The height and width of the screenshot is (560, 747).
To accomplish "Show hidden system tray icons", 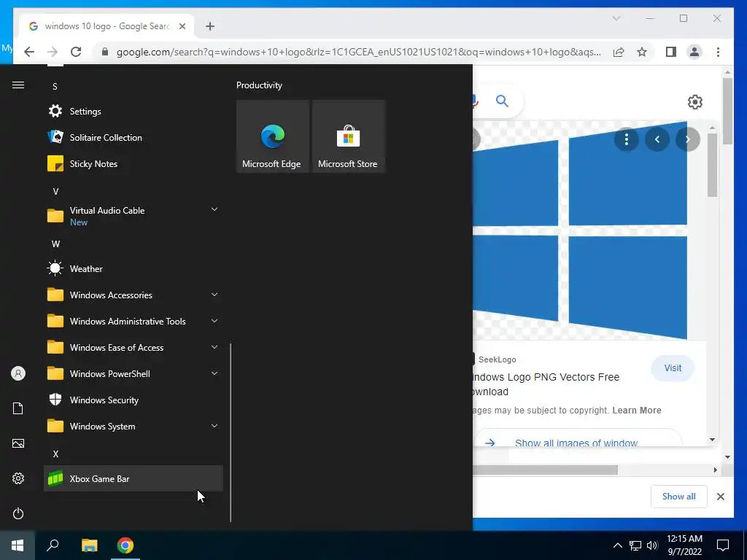I will (x=617, y=545).
